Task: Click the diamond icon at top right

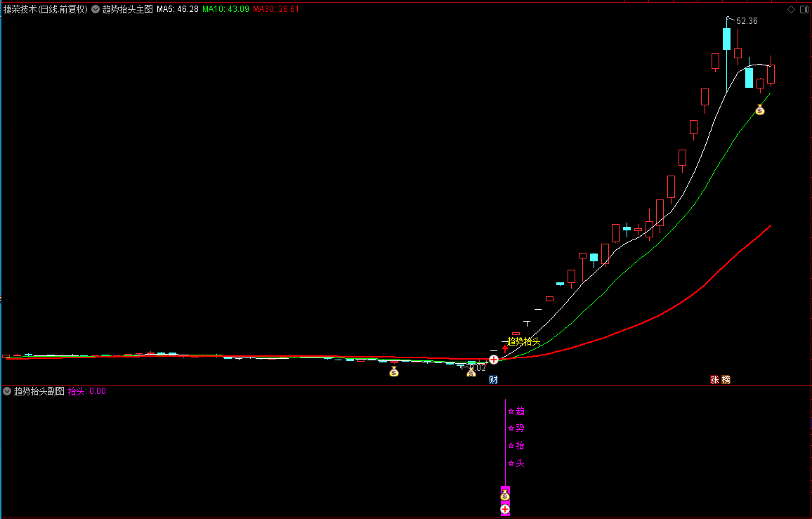Action: 792,9
